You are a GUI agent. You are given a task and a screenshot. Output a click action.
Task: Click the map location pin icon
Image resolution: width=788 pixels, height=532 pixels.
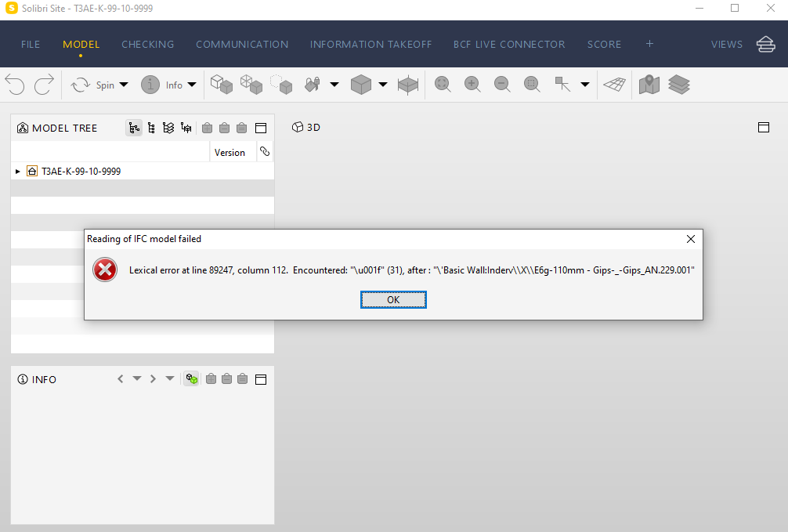click(649, 85)
